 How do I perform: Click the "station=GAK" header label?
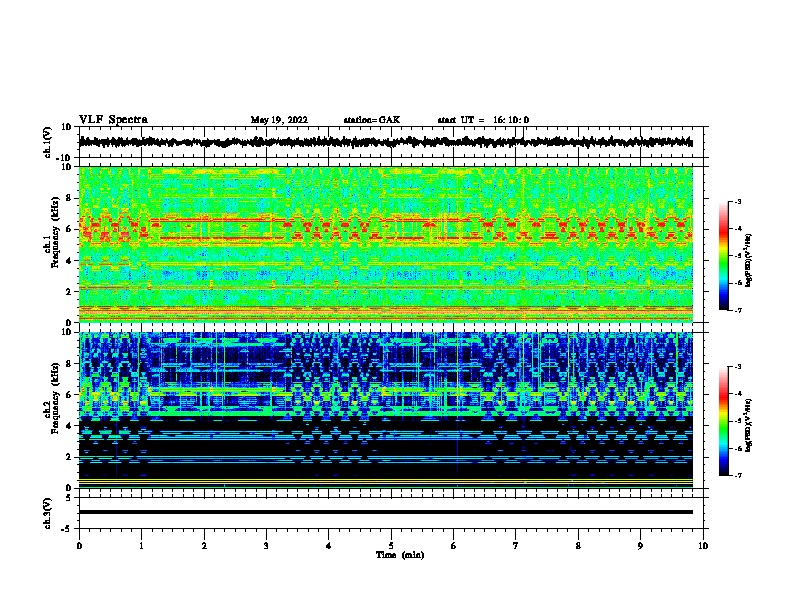click(372, 120)
